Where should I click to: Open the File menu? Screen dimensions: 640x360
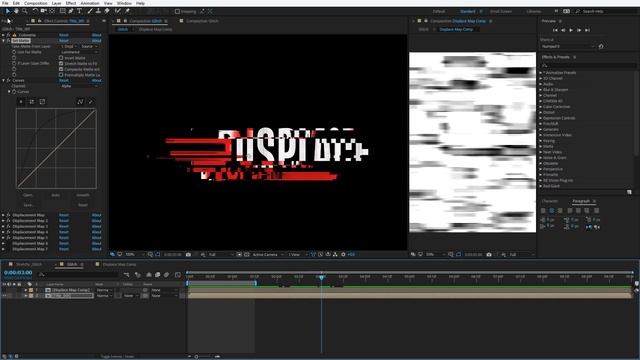tap(5, 3)
